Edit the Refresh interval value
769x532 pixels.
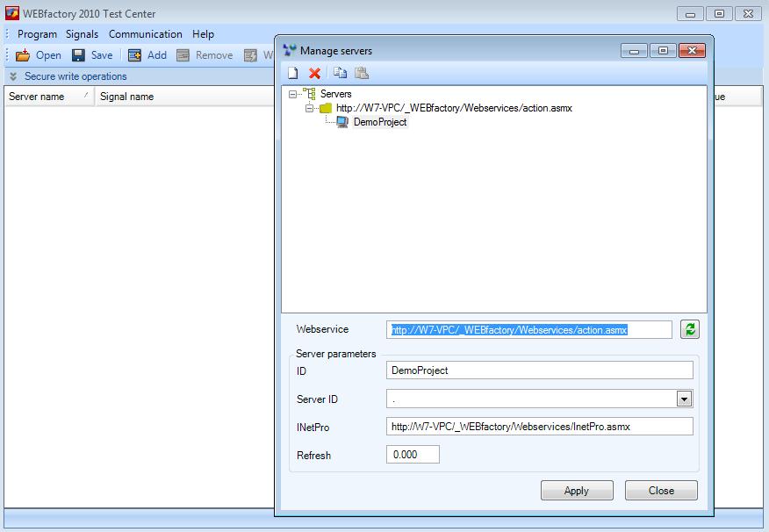[413, 456]
